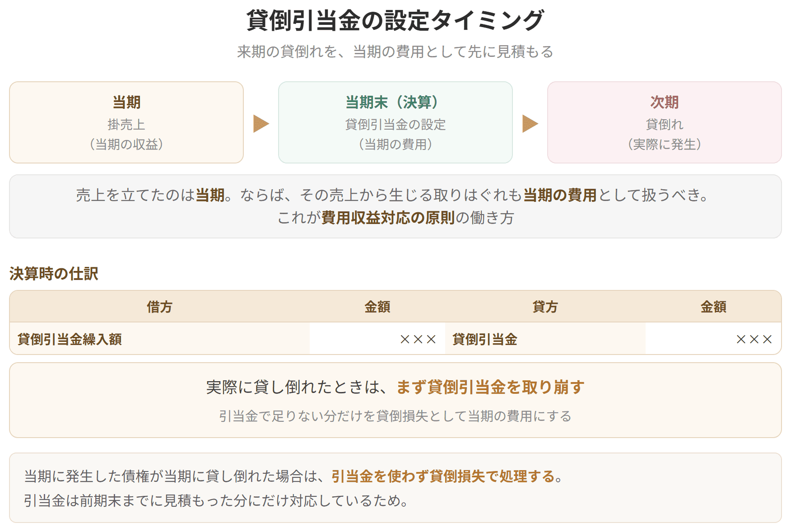Click the line 引当金で足りない分だけを貸倒損失として当期の費用にする
This screenshot has height=532, width=791.
tap(395, 416)
